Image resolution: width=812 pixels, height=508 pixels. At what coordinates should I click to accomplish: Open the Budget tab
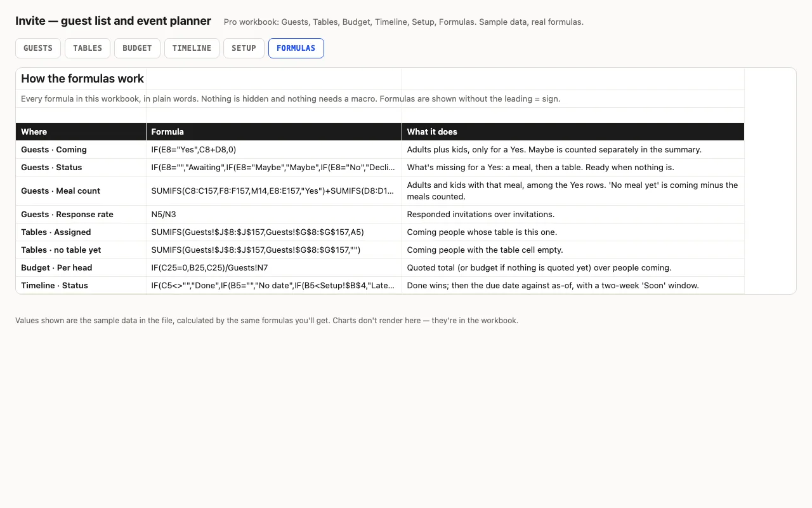pyautogui.click(x=137, y=48)
